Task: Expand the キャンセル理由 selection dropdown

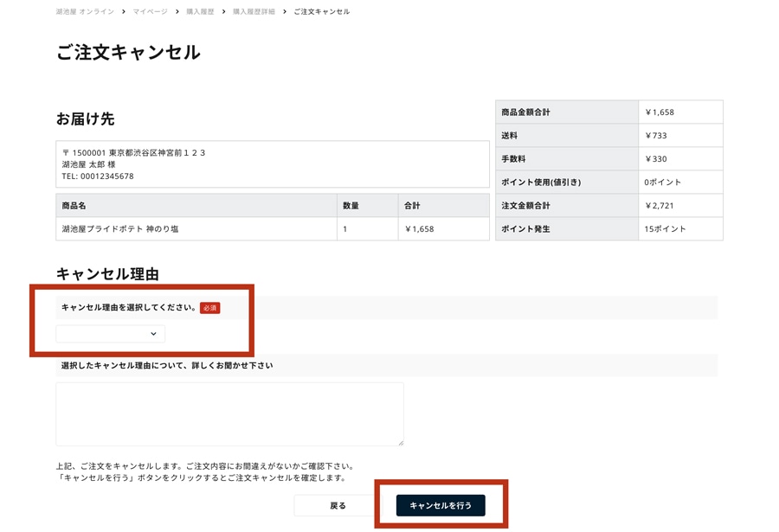Action: pyautogui.click(x=111, y=334)
